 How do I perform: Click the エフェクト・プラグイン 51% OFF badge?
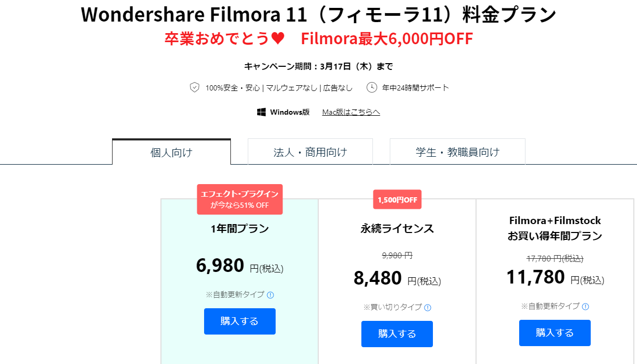coord(240,199)
